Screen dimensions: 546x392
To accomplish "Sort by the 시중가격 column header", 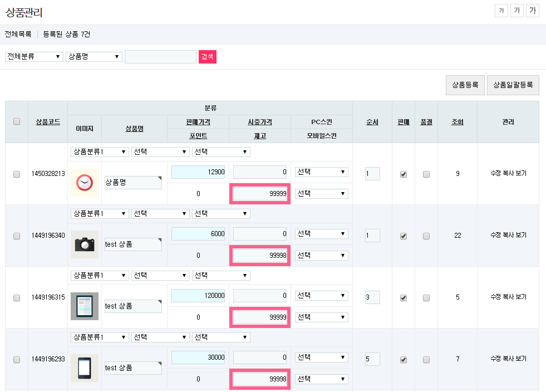I will coord(260,122).
